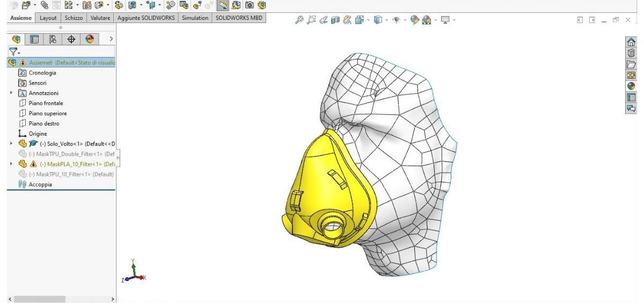Expand the Annotazioni tree node
The image size is (644, 303).
11,93
